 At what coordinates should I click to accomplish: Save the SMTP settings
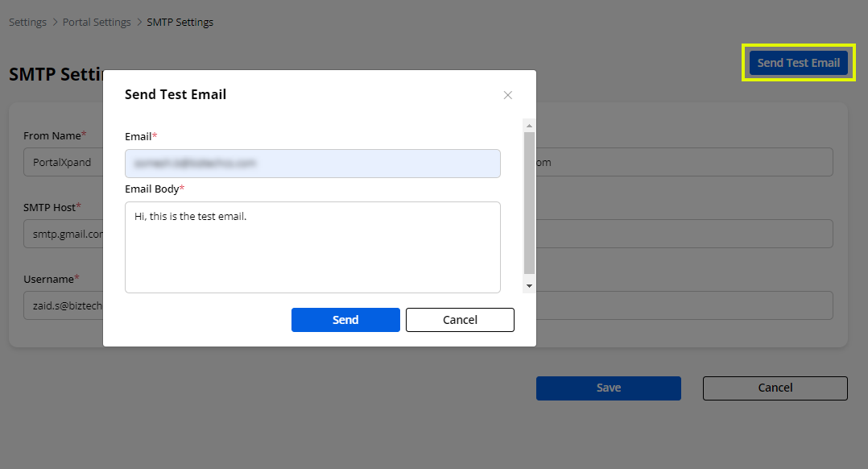(608, 388)
